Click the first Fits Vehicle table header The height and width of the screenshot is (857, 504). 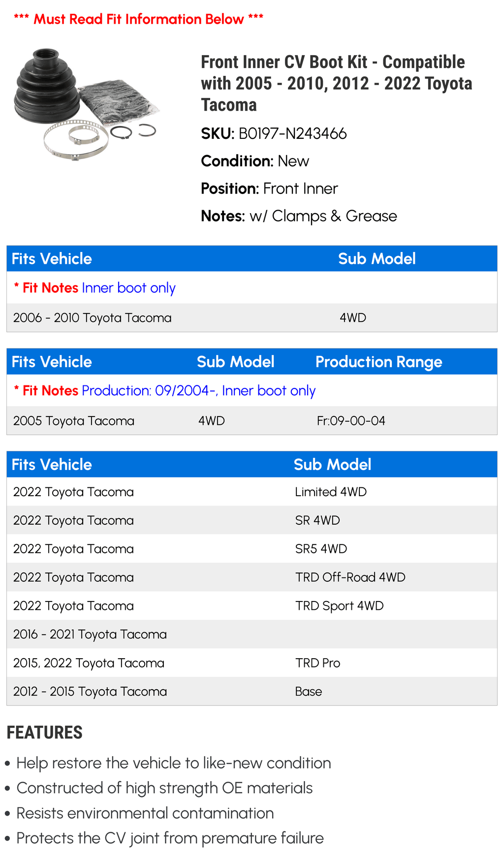click(x=52, y=258)
